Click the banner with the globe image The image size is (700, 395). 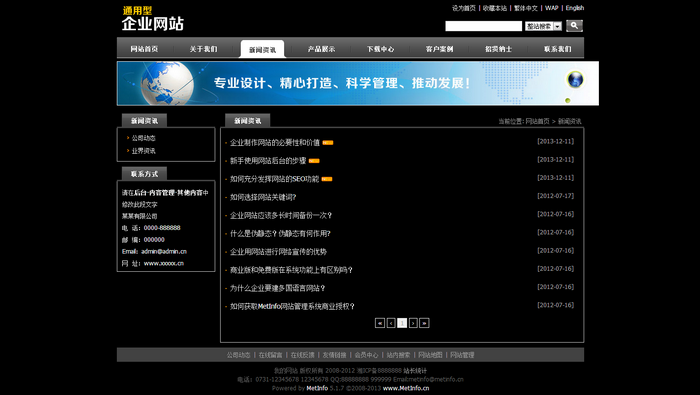point(358,83)
